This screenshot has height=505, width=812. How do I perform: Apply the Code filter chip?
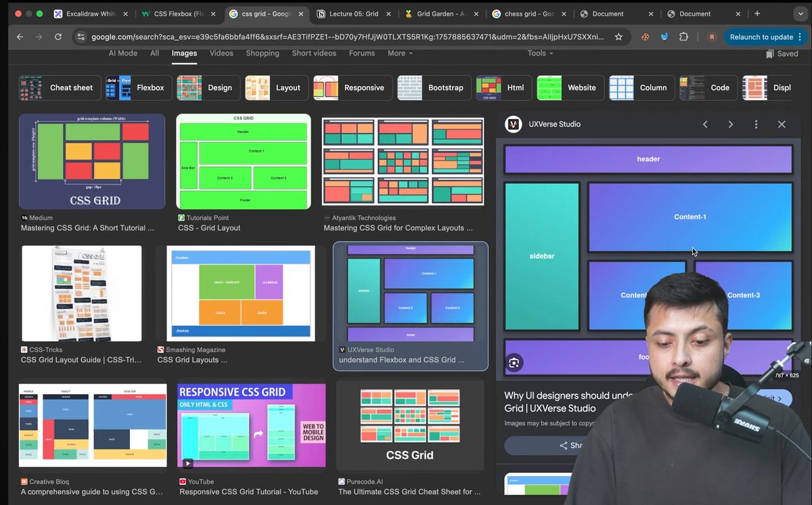click(x=708, y=88)
